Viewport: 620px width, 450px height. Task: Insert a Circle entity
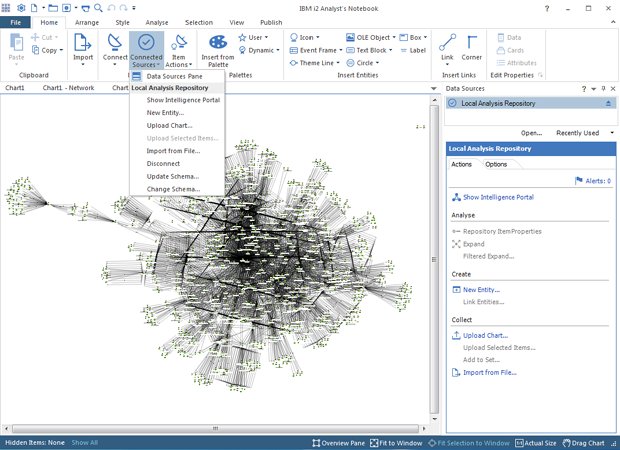click(362, 63)
